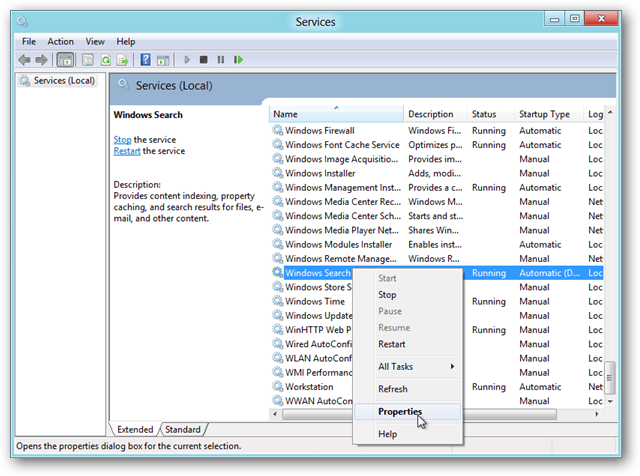
Task: Sort by the Description column header
Action: (x=436, y=114)
